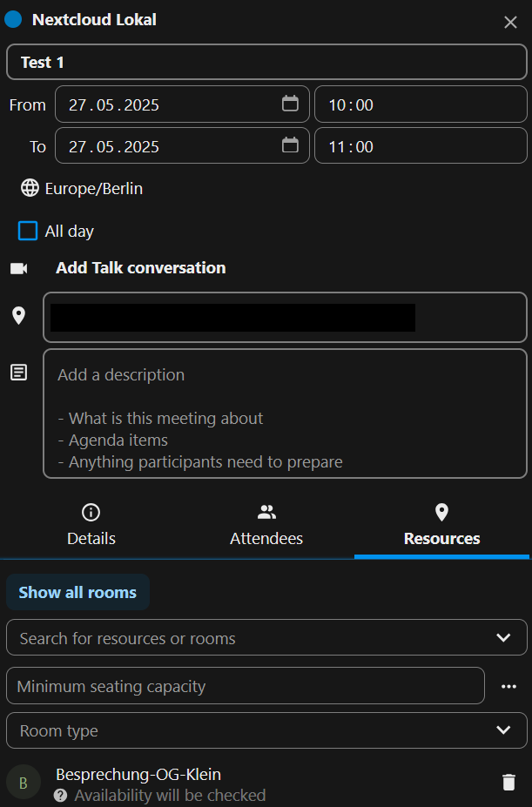Expand the Room type chevron arrow
532x807 pixels.
coord(503,730)
